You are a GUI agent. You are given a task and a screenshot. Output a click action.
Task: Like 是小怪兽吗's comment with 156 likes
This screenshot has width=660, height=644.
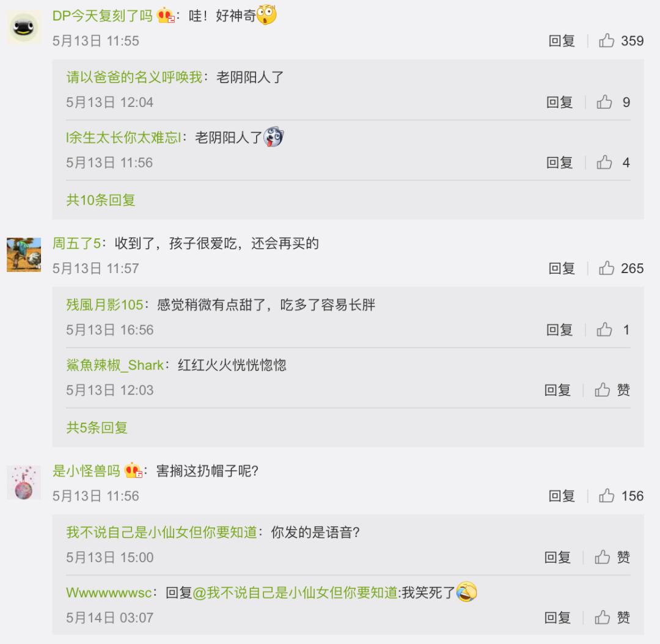point(606,496)
